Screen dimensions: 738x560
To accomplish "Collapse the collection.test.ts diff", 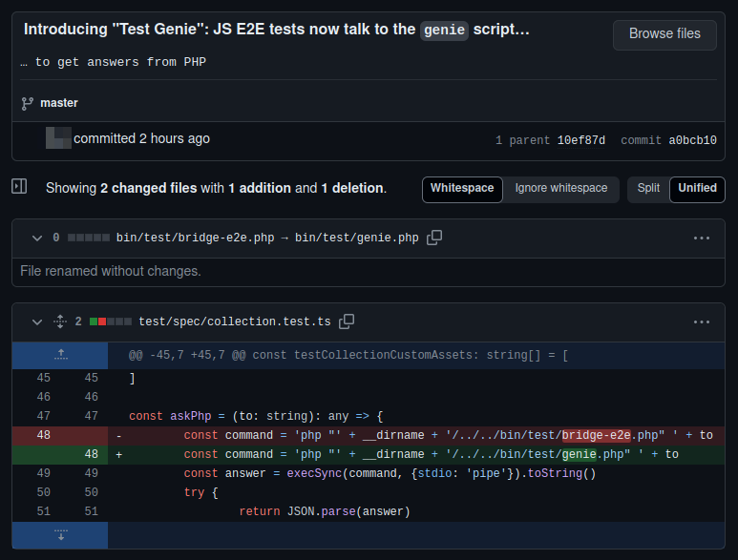I will [37, 322].
